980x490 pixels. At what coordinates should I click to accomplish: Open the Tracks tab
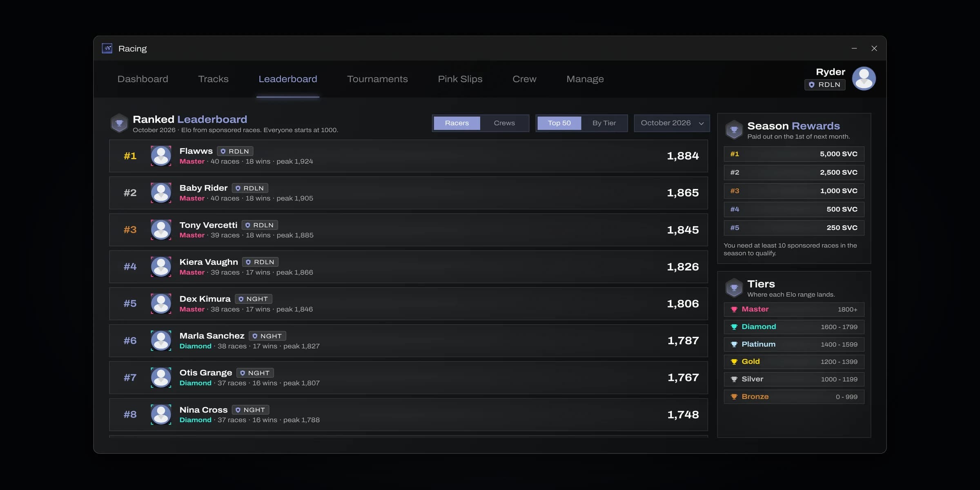(x=213, y=79)
